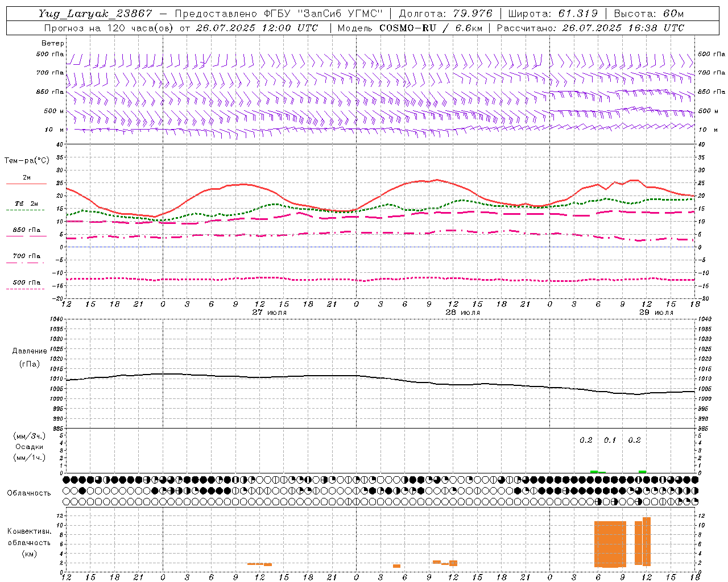Click the "Долгота: 79.976" header field
This screenshot has width=728, height=582.
pyautogui.click(x=445, y=14)
